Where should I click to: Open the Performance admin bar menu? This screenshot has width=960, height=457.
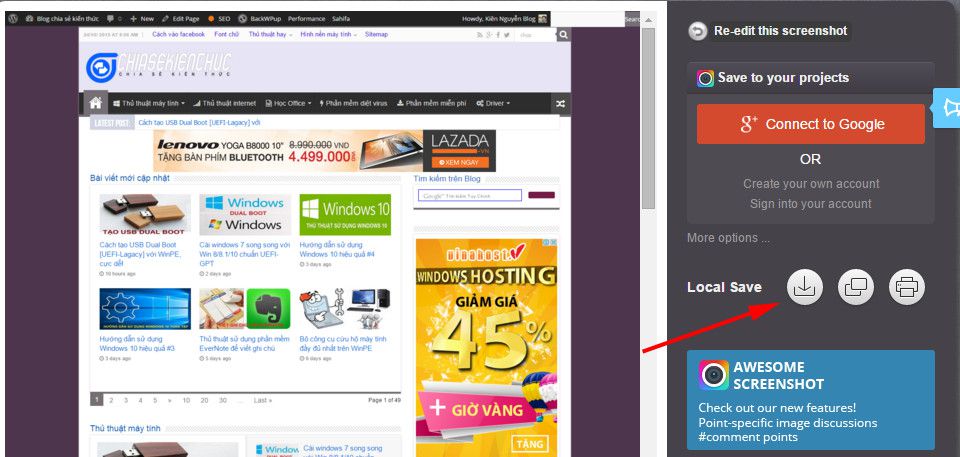[x=306, y=18]
